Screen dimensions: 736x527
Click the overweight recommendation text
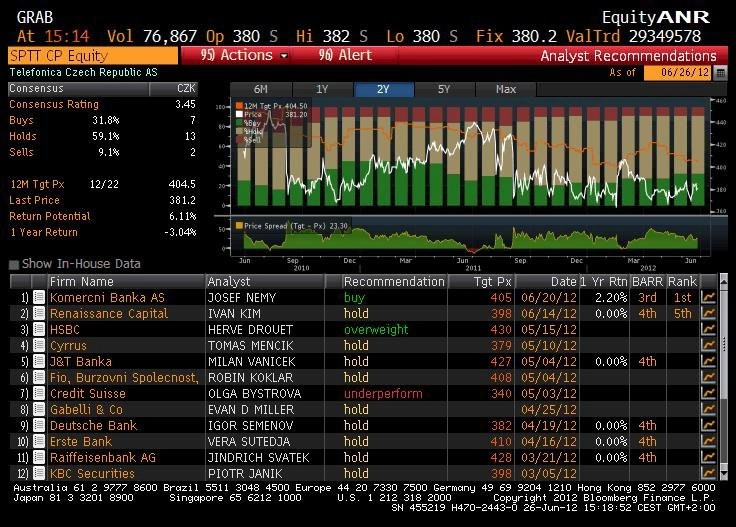376,329
